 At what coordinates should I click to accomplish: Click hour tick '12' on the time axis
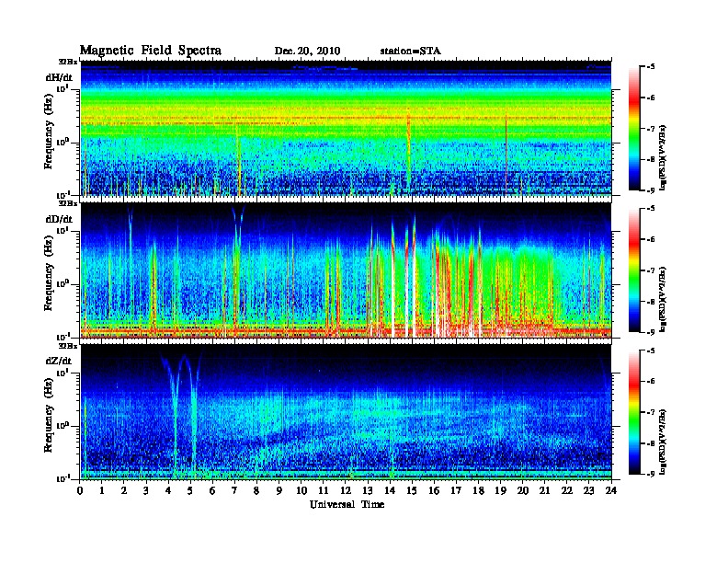pos(346,490)
